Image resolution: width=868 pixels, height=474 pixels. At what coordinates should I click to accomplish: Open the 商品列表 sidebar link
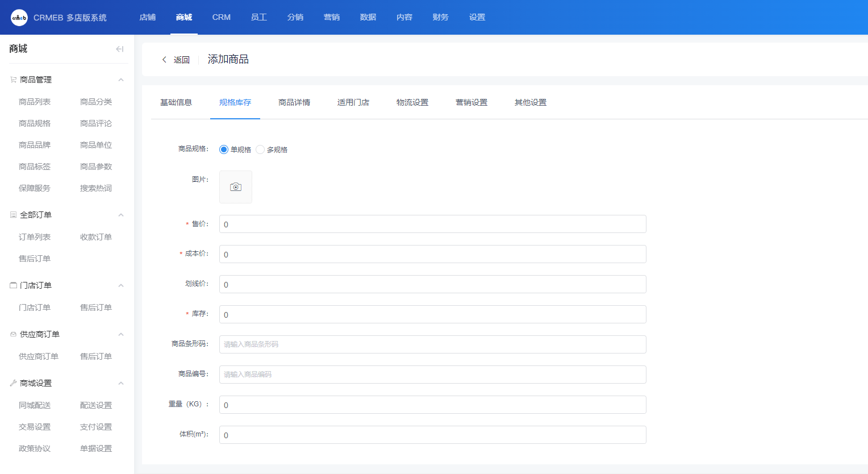point(35,102)
